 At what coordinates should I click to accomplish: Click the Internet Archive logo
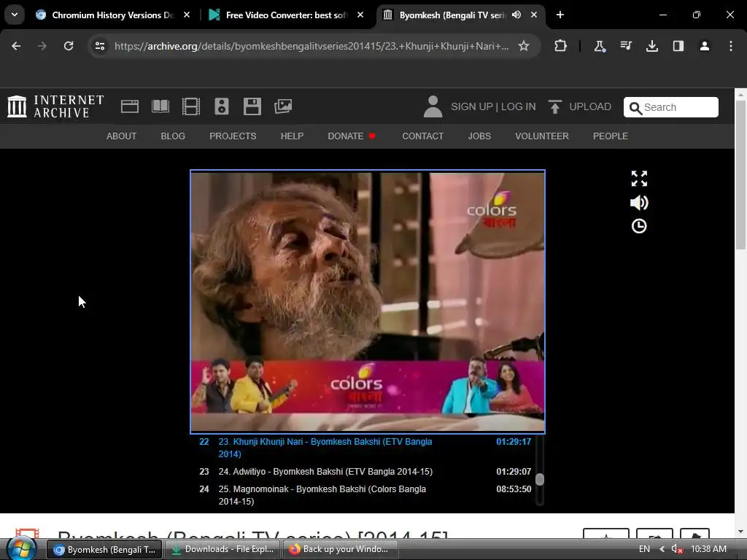[x=55, y=106]
